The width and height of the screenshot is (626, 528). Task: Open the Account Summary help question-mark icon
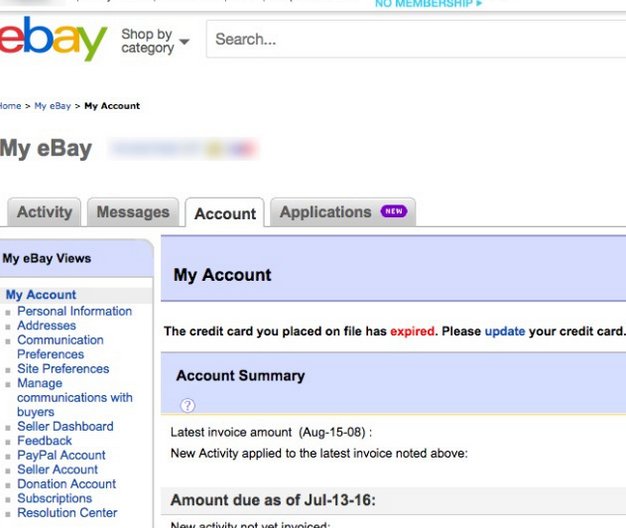(187, 405)
